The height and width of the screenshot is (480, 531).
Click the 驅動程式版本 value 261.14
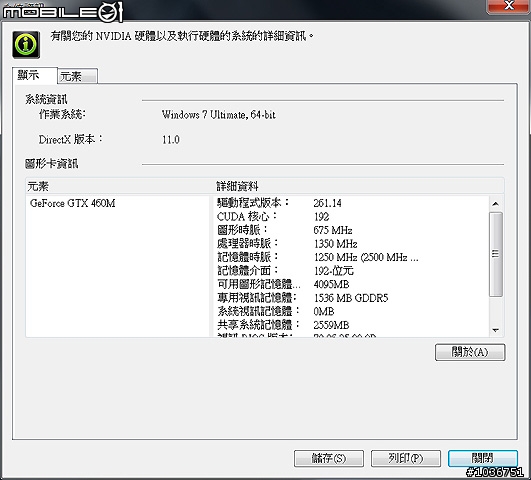point(327,203)
